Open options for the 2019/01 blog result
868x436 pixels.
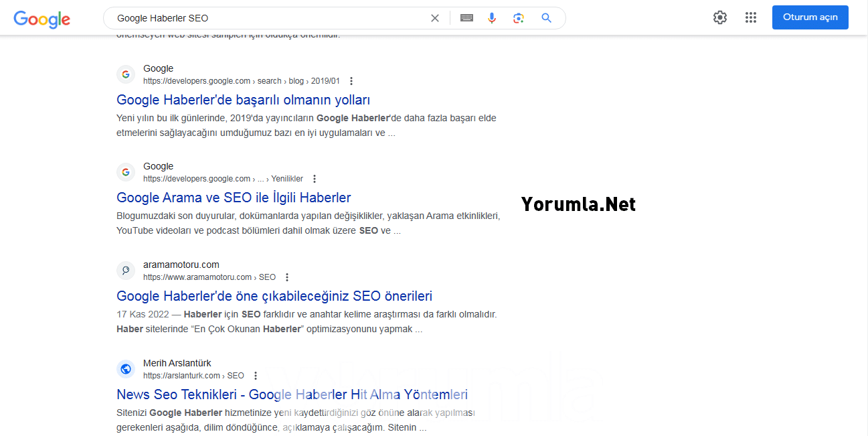pyautogui.click(x=351, y=81)
